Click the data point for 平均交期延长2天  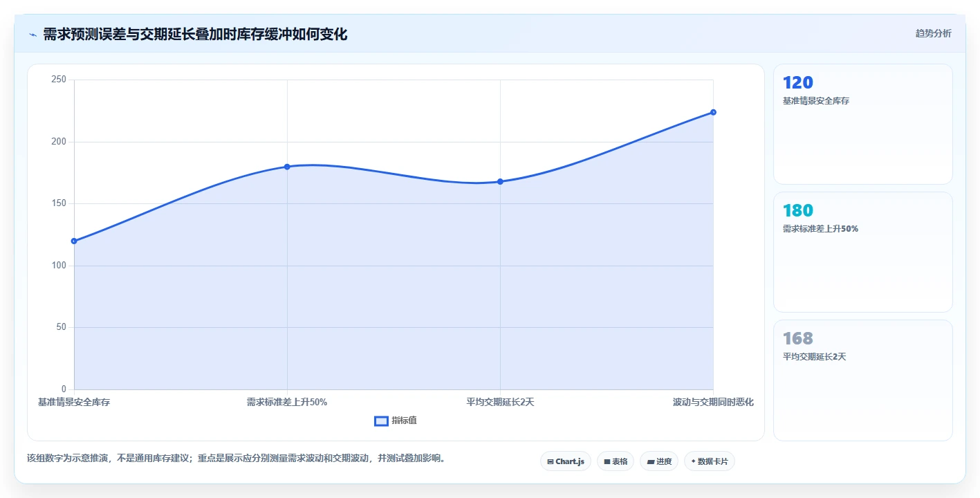[x=500, y=182]
